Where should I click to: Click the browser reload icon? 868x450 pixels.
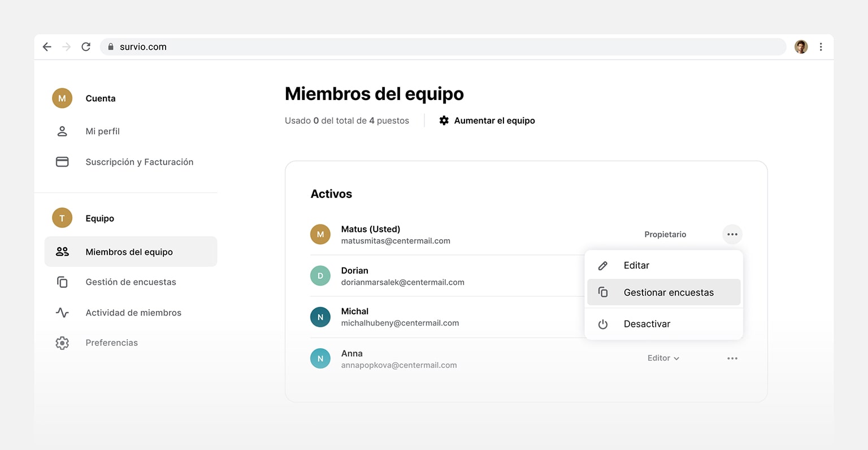coord(85,46)
